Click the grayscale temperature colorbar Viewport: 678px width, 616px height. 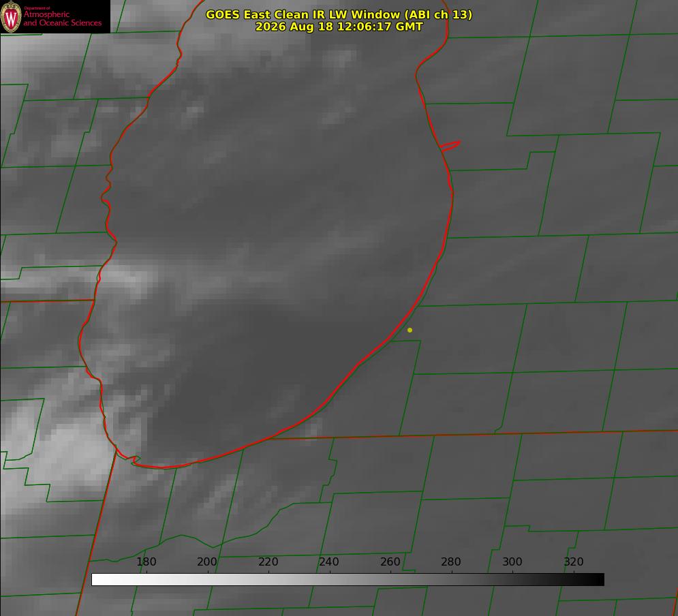tap(348, 579)
